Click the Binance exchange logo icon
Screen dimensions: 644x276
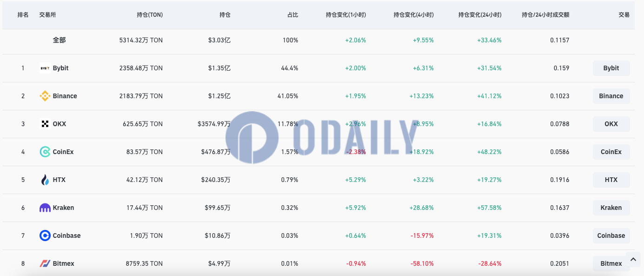(x=45, y=96)
